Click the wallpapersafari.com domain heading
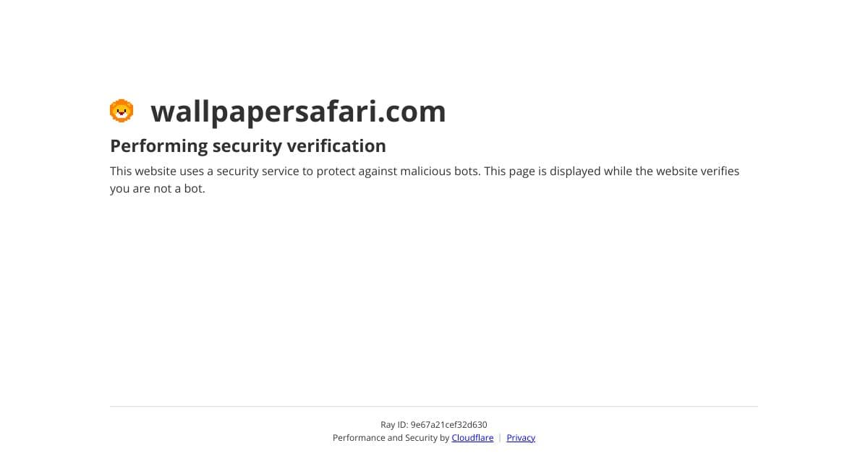Image resolution: width=868 pixels, height=456 pixels. click(x=298, y=111)
